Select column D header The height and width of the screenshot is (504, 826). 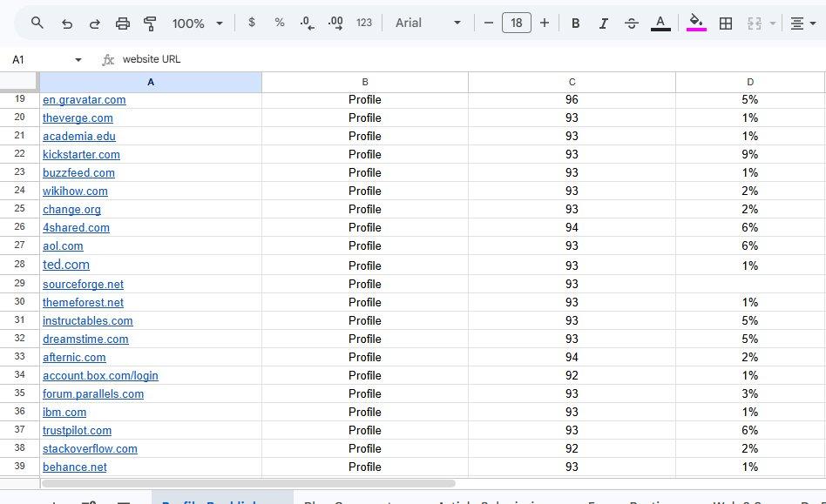point(750,82)
